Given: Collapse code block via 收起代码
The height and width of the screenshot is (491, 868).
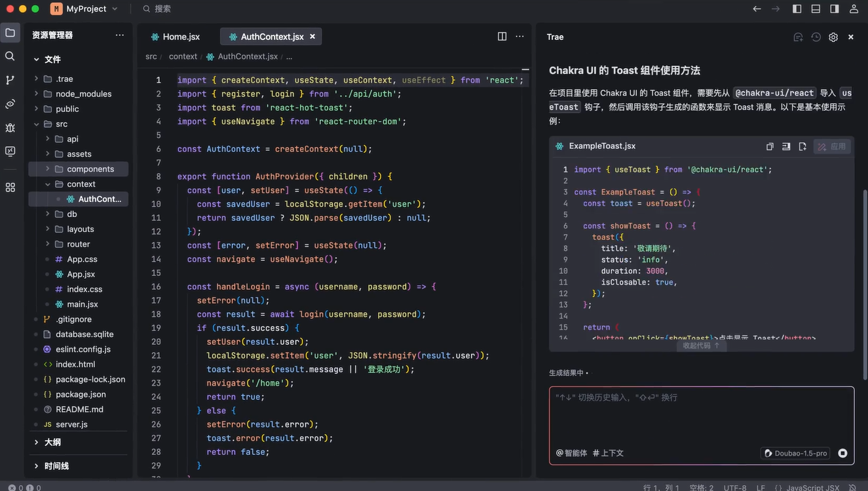Looking at the screenshot, I should pos(701,345).
